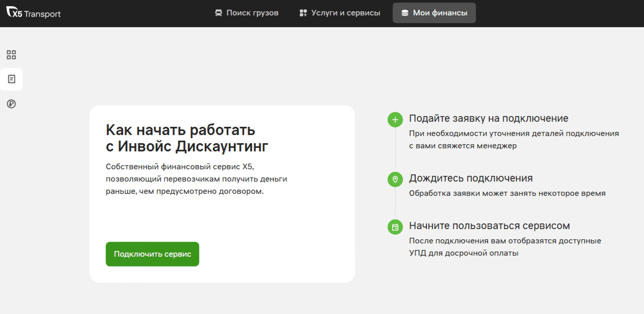
Task: Click the text 'Подайте заявку на подключение'
Action: coord(489,119)
